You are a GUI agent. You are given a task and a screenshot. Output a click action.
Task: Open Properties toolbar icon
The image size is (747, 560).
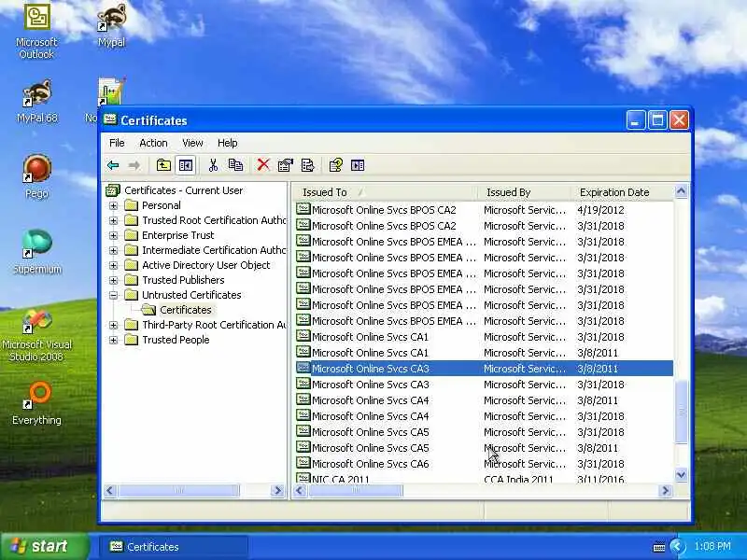pos(286,165)
